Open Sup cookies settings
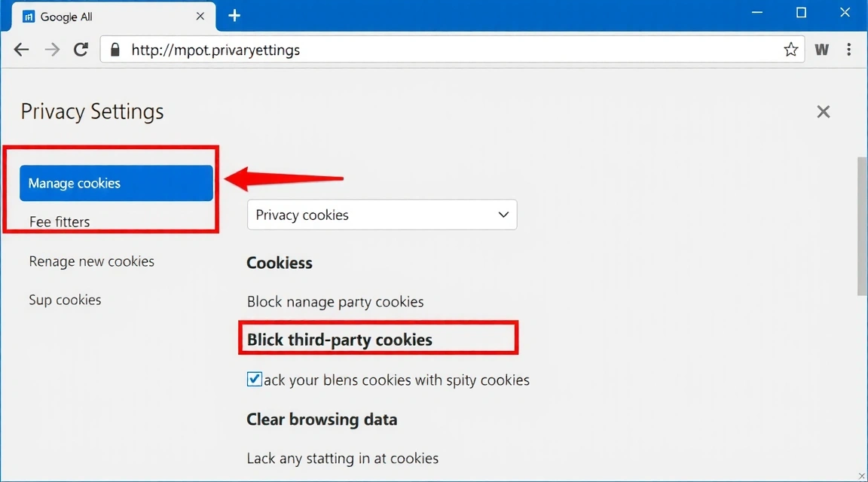Screen dimensions: 868x482 click(x=65, y=300)
